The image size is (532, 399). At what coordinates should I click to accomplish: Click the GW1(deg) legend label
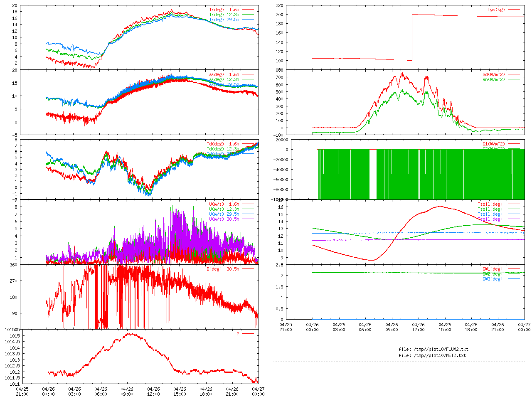(493, 269)
